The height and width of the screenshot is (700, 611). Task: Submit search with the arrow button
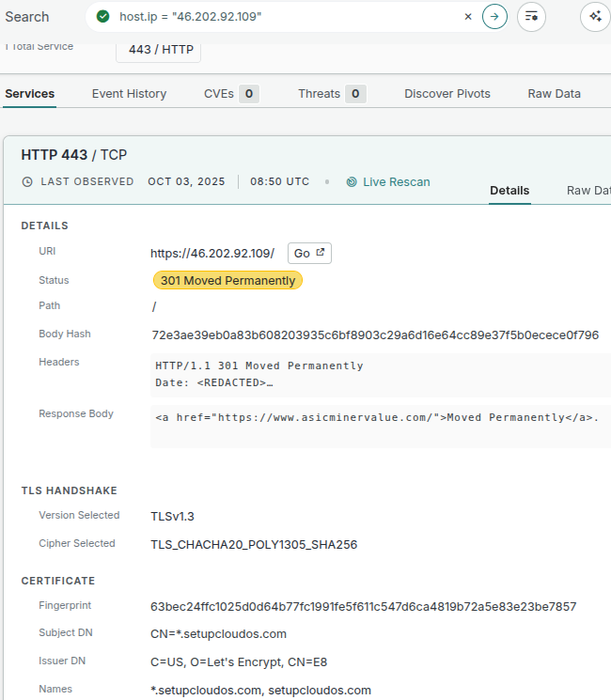pyautogui.click(x=494, y=17)
